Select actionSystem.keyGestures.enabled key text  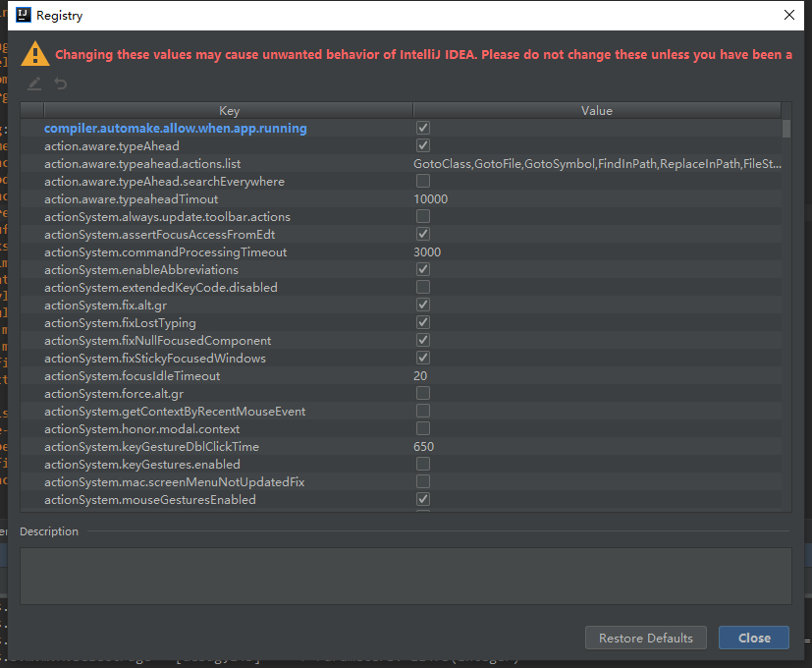142,464
